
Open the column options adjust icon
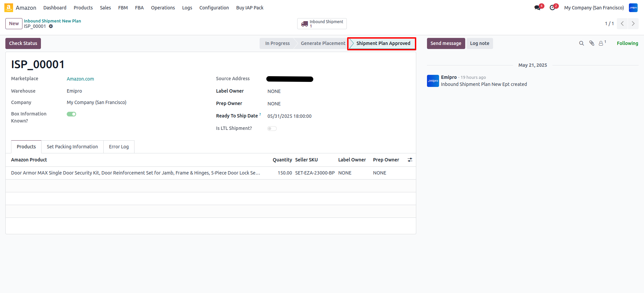pyautogui.click(x=410, y=160)
